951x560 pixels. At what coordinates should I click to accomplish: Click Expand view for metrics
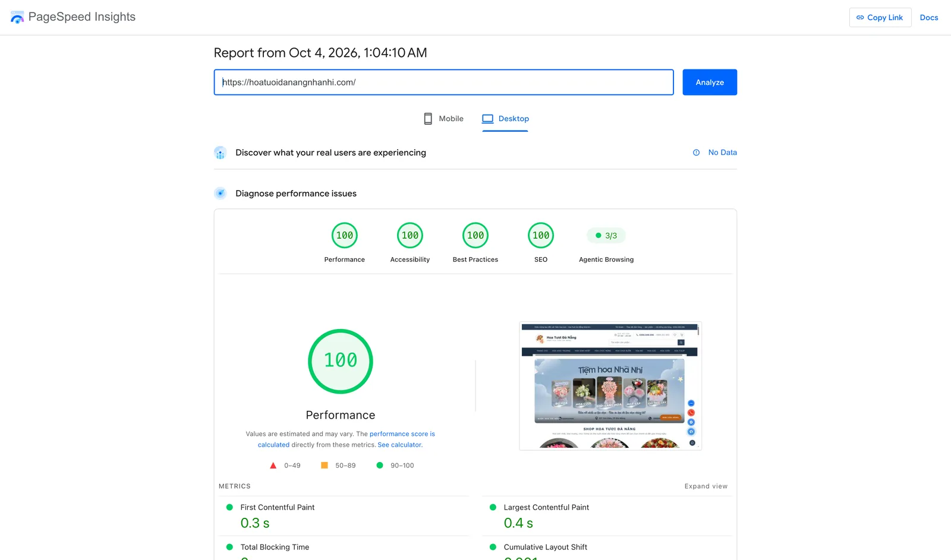[x=706, y=486]
